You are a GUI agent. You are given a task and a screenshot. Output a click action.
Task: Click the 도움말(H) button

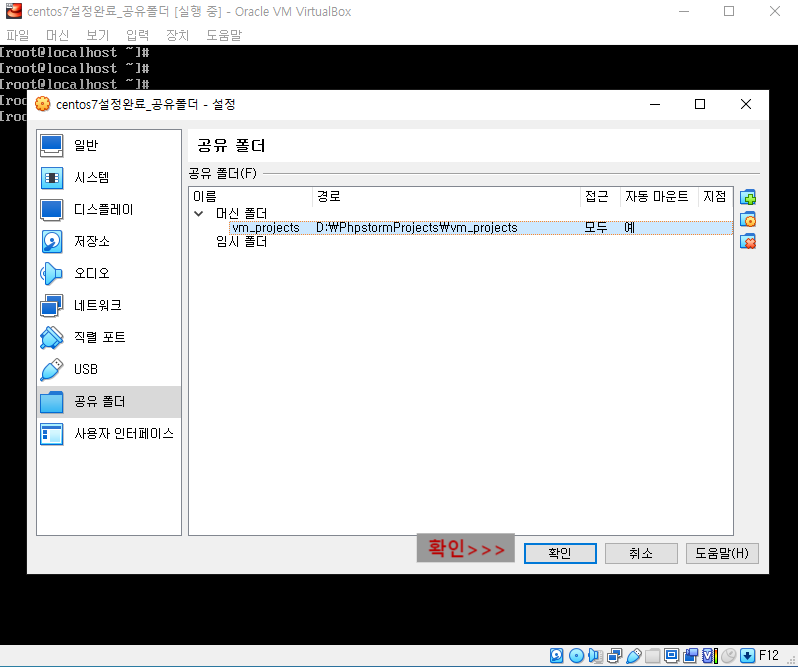pos(722,554)
